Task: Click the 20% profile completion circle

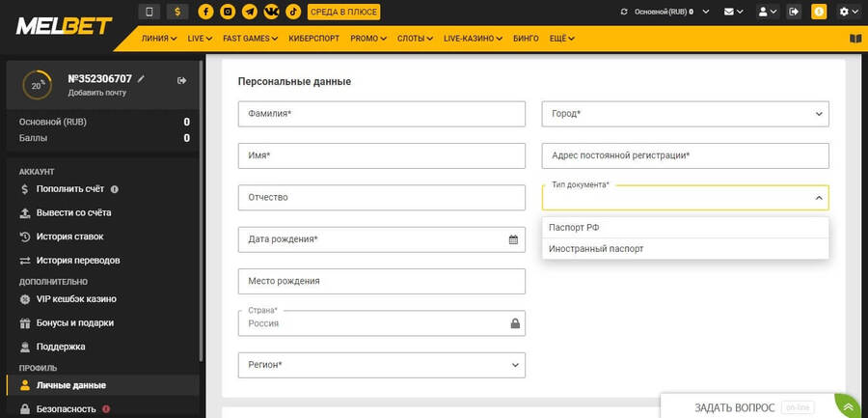Action: pyautogui.click(x=38, y=85)
